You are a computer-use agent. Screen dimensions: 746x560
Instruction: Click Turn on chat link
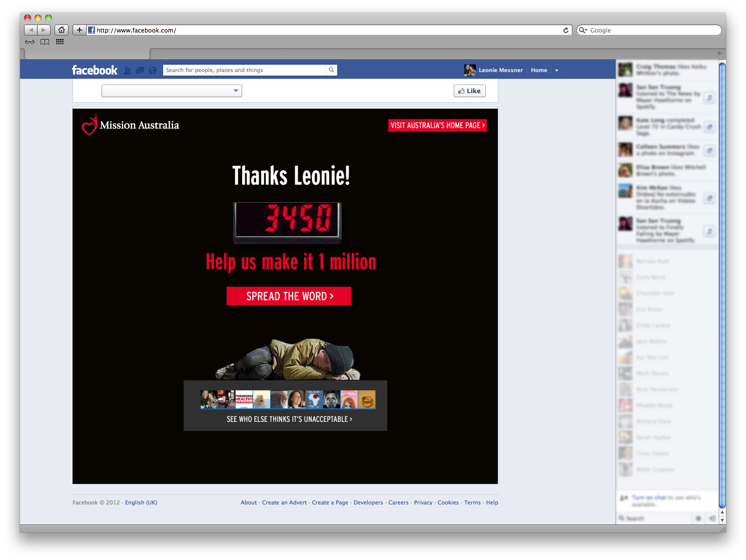[649, 497]
